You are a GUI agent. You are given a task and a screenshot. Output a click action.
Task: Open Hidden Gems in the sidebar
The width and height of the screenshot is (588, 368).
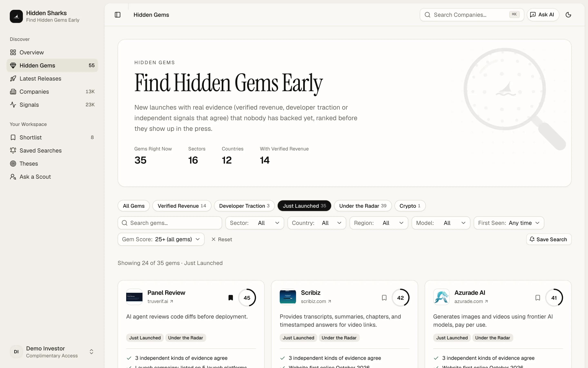52,65
